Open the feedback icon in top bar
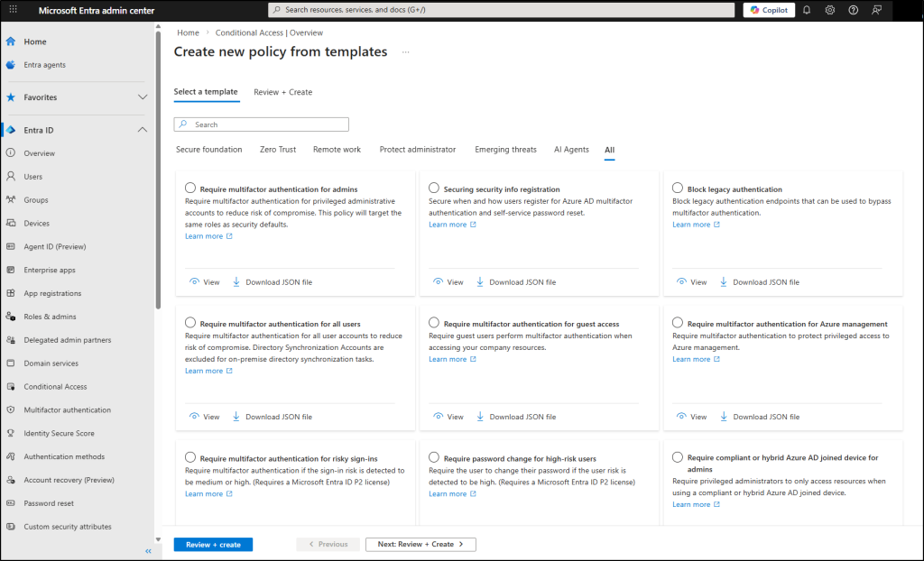 pyautogui.click(x=876, y=10)
